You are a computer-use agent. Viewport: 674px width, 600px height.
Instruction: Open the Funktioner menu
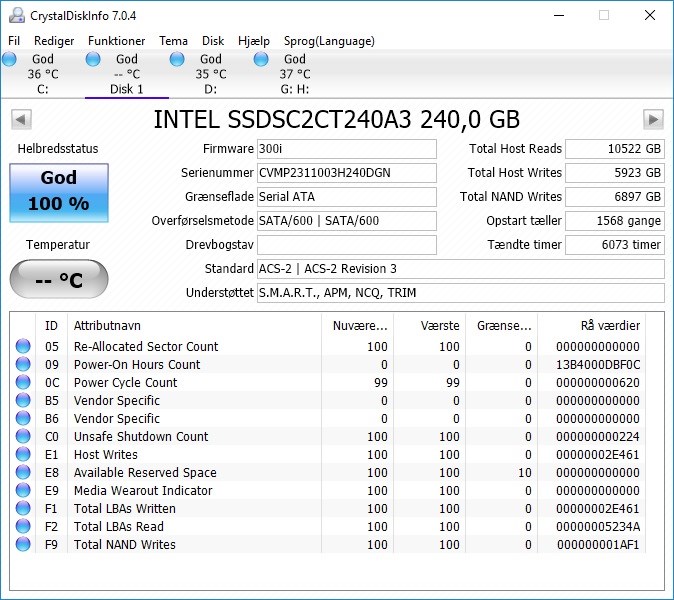pyautogui.click(x=116, y=41)
